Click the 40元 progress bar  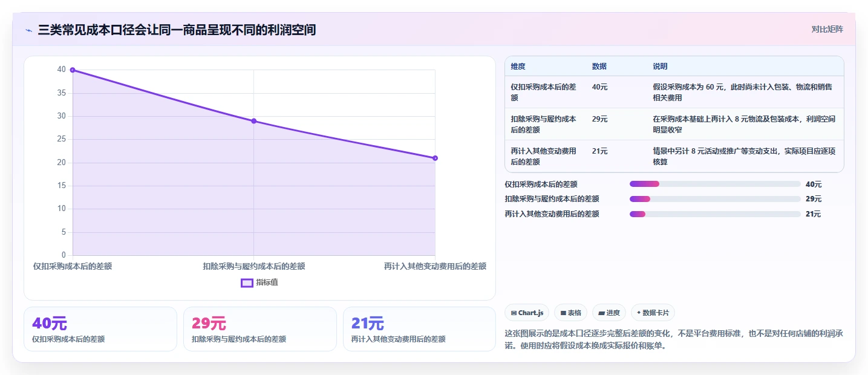715,184
